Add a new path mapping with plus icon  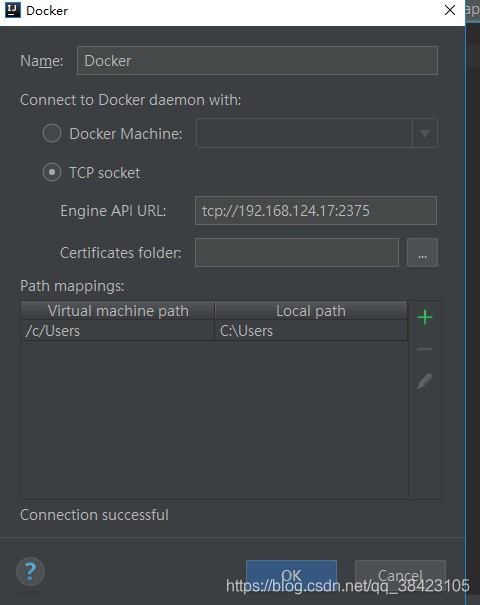[425, 318]
